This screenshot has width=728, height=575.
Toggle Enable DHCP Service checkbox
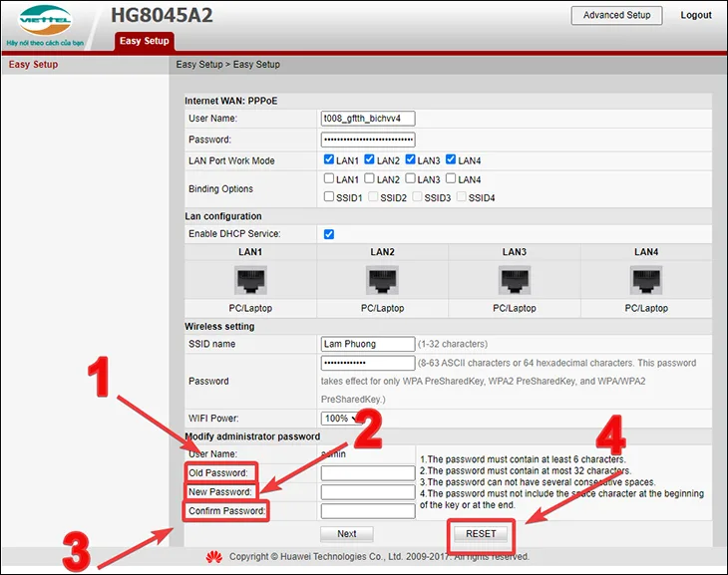[329, 234]
